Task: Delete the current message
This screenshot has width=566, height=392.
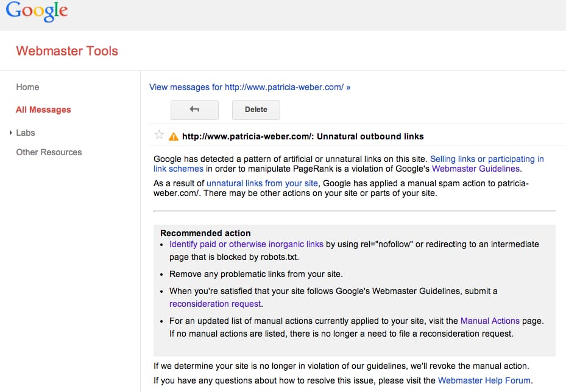Action: 256,110
